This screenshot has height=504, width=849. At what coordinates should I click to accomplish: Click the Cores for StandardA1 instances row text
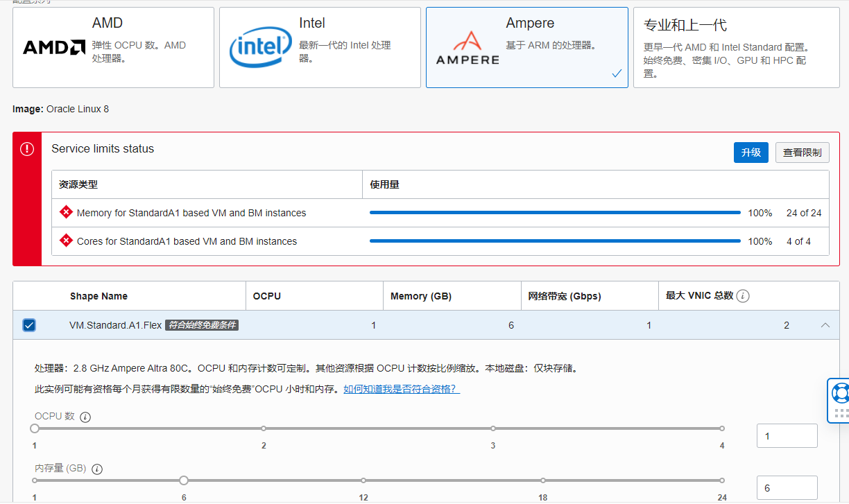click(187, 241)
